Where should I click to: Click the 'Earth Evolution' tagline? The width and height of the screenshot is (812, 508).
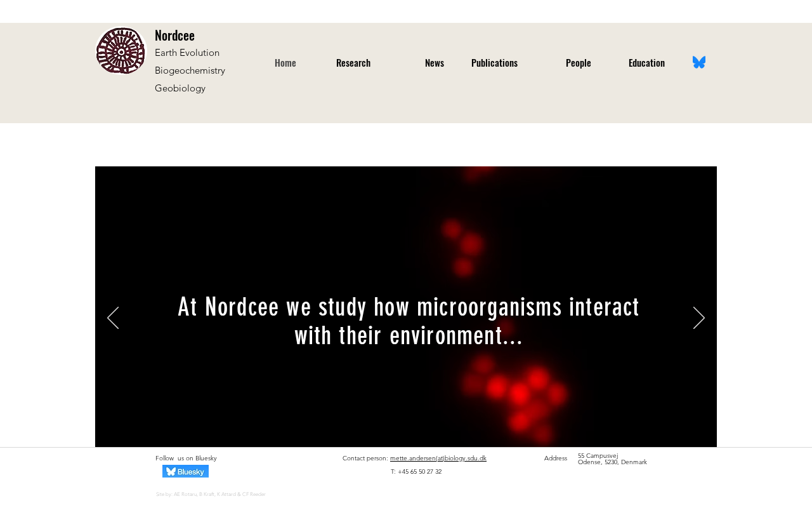(187, 53)
